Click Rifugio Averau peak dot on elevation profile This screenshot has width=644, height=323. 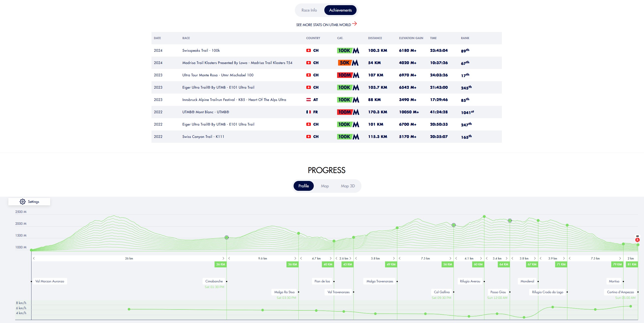click(484, 216)
